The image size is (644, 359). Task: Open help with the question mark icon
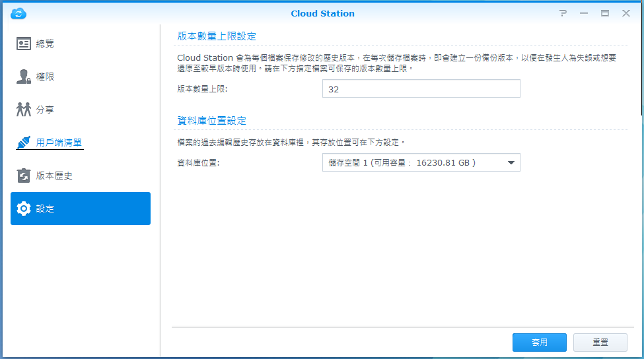click(563, 13)
